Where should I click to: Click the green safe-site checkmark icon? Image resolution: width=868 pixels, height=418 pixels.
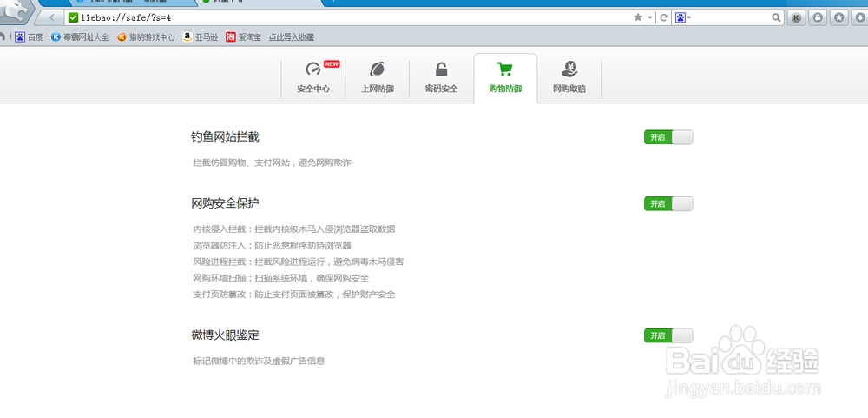pyautogui.click(x=73, y=17)
